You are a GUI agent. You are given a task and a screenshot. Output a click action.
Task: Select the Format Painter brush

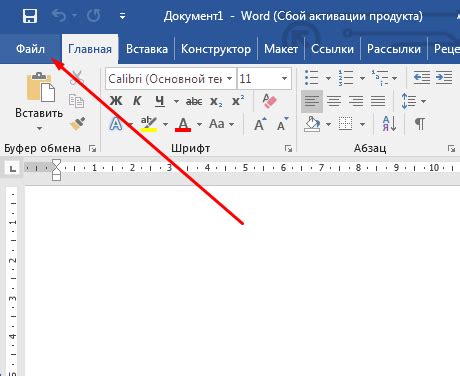[78, 124]
